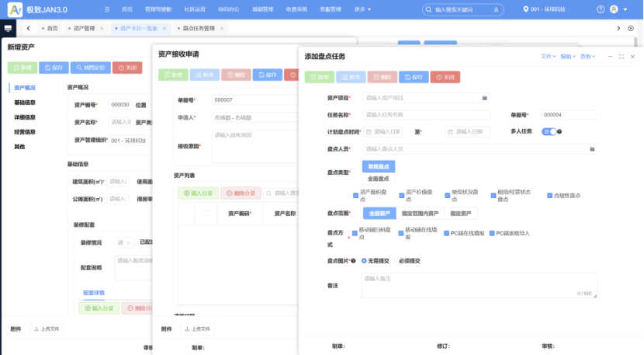Open the folder picker icon in the 盘点人员 field

click(592, 149)
